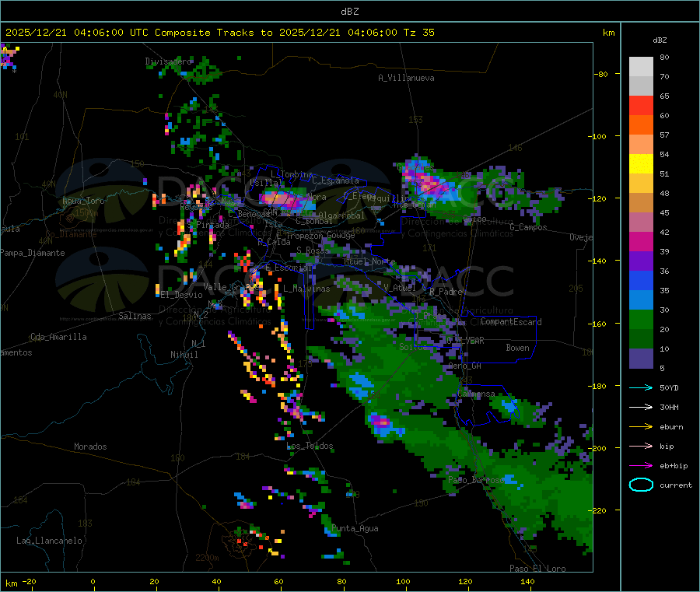Click the Paso_El_Loro location label
This screenshot has height=592, width=700.
(x=537, y=569)
